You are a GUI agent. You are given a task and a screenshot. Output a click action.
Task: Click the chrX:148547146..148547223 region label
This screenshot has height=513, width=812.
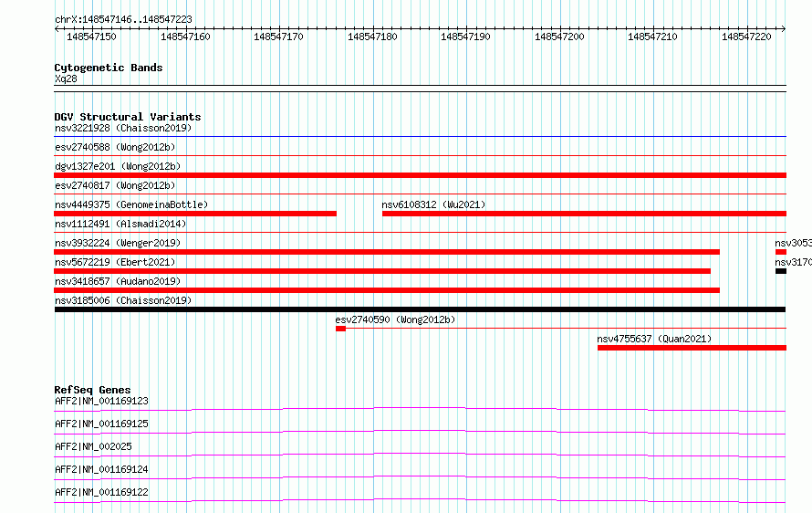[x=123, y=19]
